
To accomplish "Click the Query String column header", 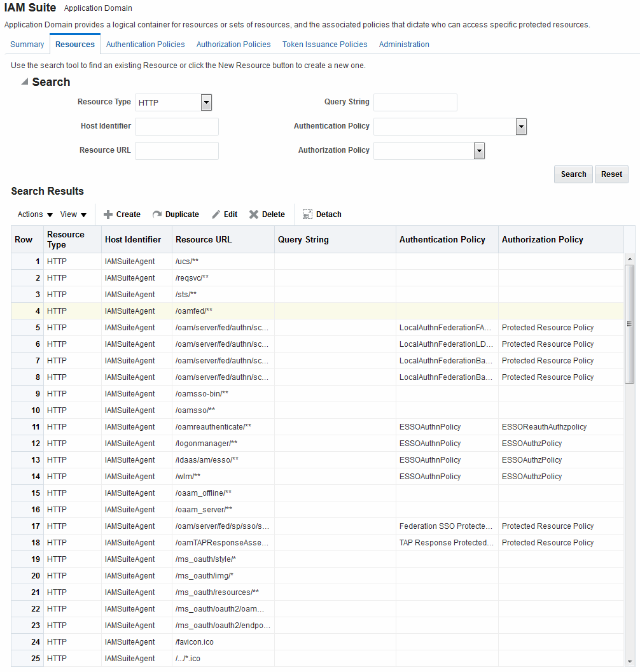I will (x=335, y=239).
